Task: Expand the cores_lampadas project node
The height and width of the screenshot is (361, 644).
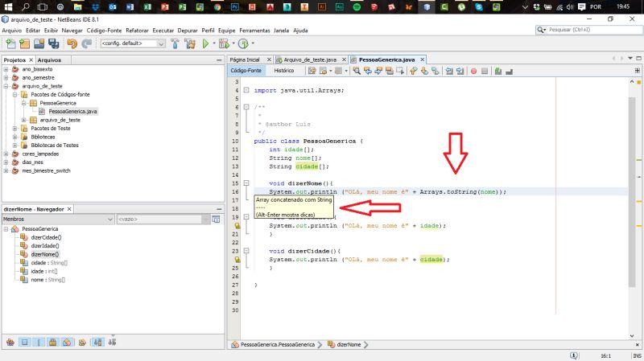Action: click(x=6, y=154)
